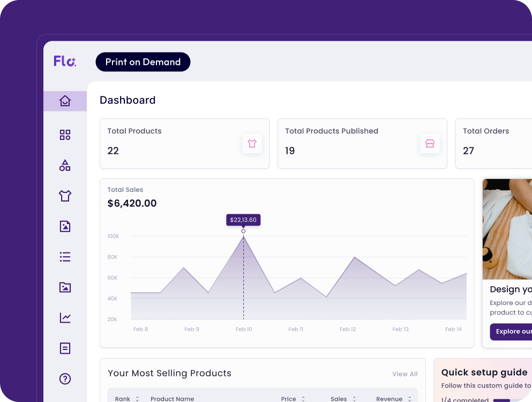Sort table by Price column arrows
The height and width of the screenshot is (402, 532).
point(303,399)
